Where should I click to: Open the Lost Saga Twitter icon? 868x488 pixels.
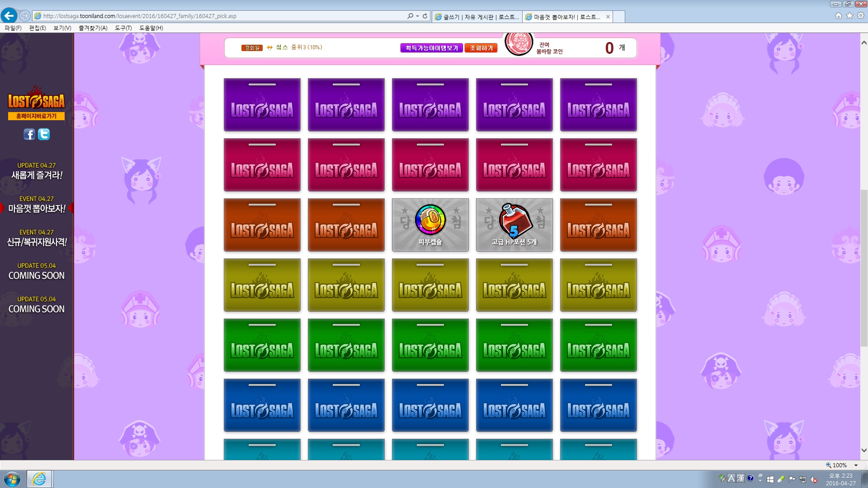(x=44, y=134)
